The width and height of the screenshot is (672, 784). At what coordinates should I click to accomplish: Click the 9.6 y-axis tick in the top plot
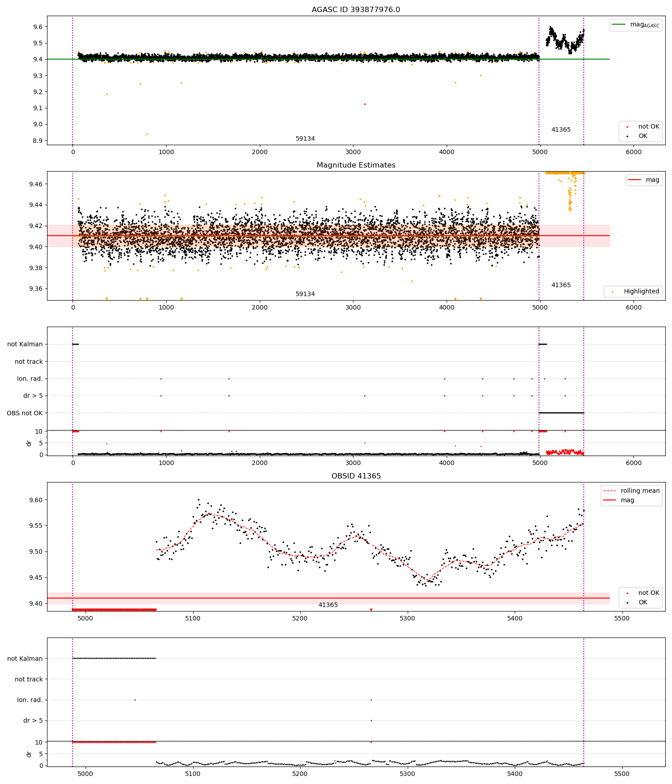(x=38, y=27)
